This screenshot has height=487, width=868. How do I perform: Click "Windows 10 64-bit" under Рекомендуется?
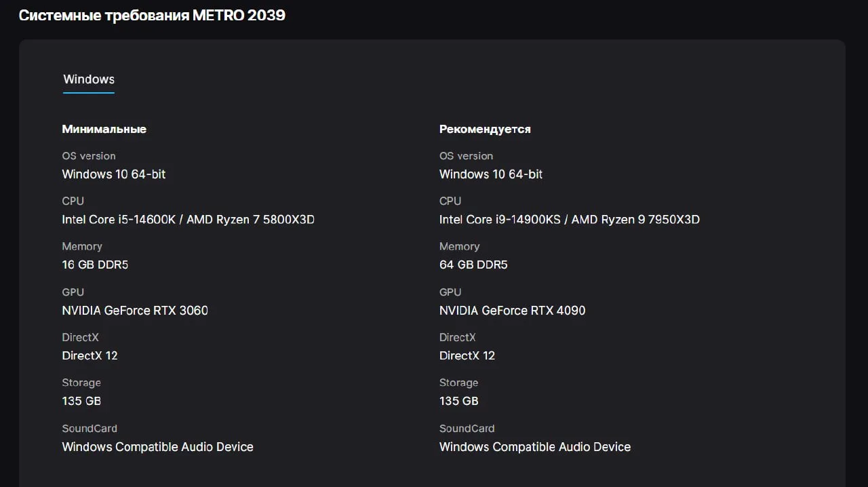tap(491, 174)
